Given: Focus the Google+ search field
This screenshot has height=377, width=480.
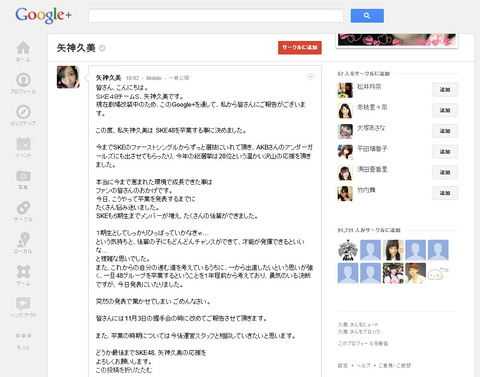Looking at the screenshot, I should [x=216, y=16].
